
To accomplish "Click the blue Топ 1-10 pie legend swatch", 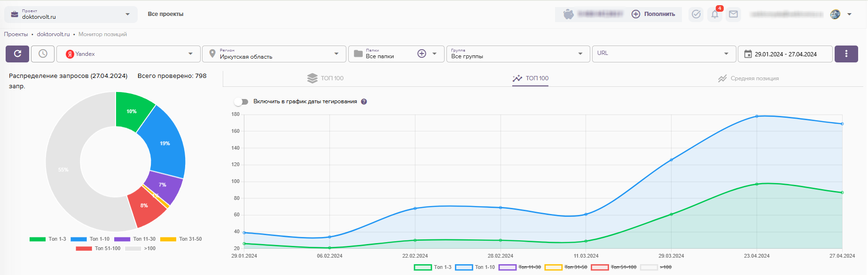I will tap(78, 239).
